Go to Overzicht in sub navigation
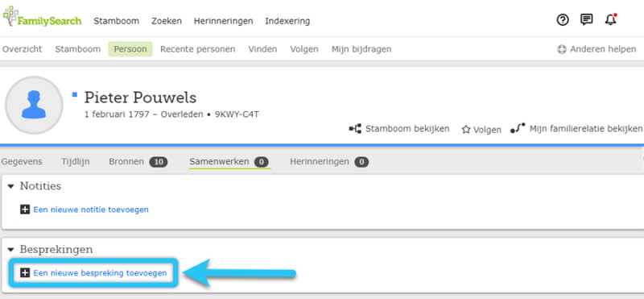This screenshot has width=644, height=299. point(23,49)
